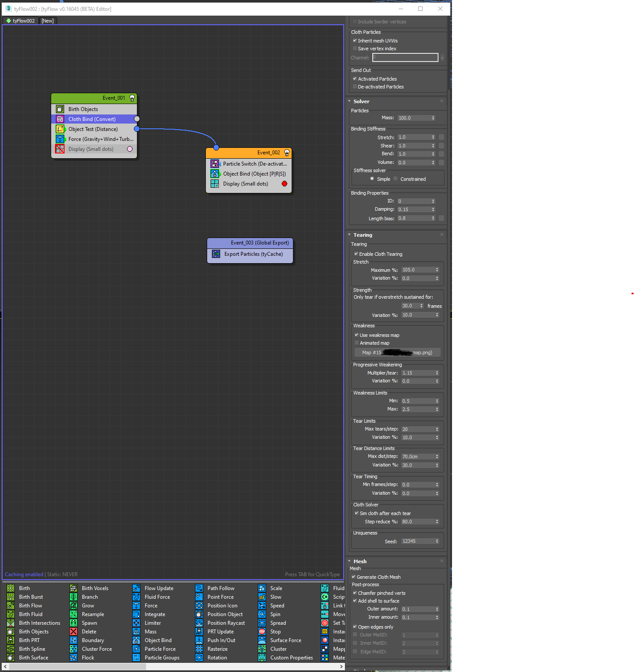
Task: Click the Delete operator icon in depot
Action: point(74,632)
